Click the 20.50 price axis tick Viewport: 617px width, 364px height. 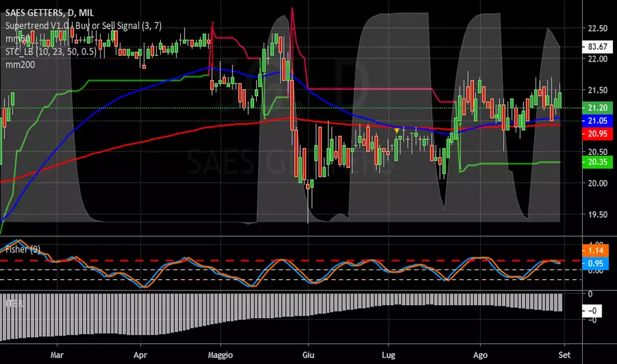point(597,152)
